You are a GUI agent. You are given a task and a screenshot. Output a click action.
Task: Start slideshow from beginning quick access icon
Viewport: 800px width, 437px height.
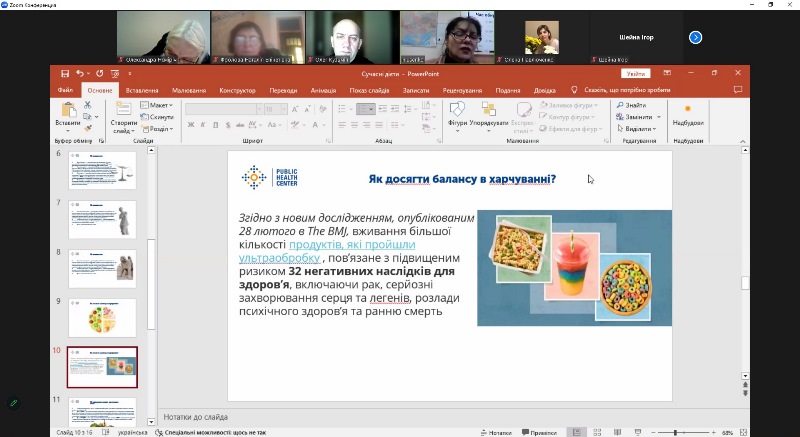click(x=115, y=73)
